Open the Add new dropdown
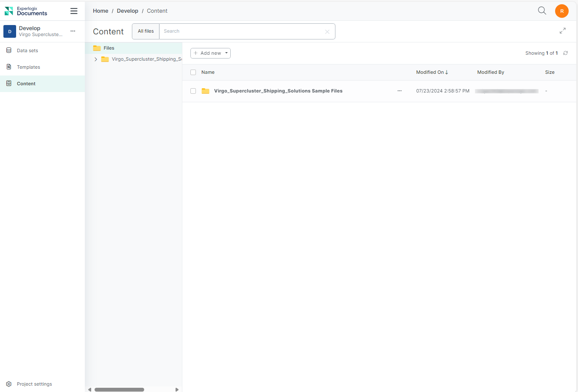Viewport: 578px width, 392px height. (210, 53)
